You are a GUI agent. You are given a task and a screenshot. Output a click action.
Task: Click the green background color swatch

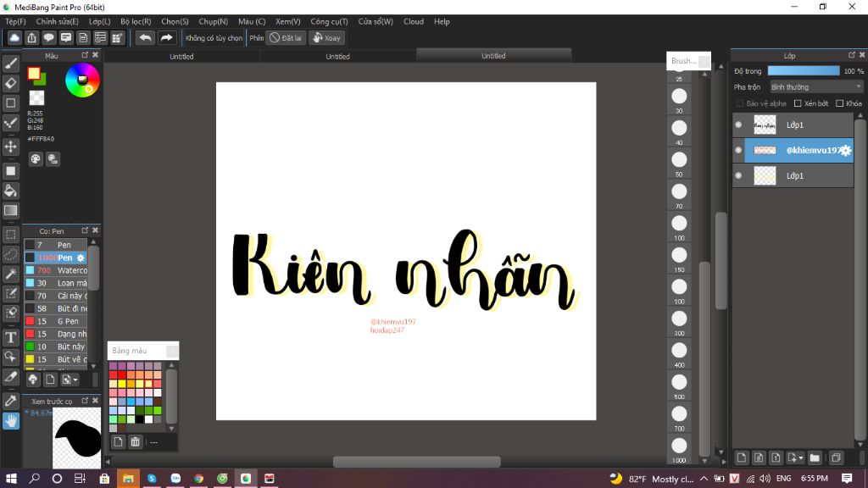pyautogui.click(x=42, y=80)
